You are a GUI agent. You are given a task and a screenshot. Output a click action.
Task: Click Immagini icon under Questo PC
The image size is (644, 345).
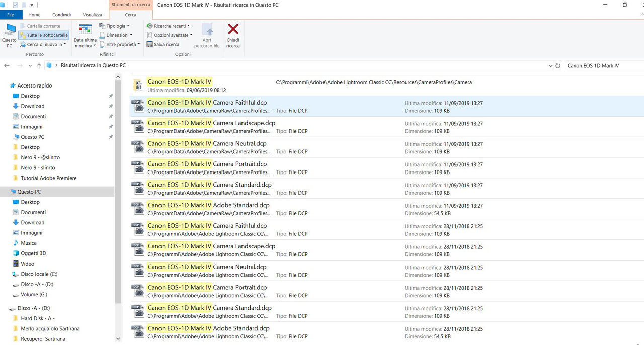coord(16,233)
